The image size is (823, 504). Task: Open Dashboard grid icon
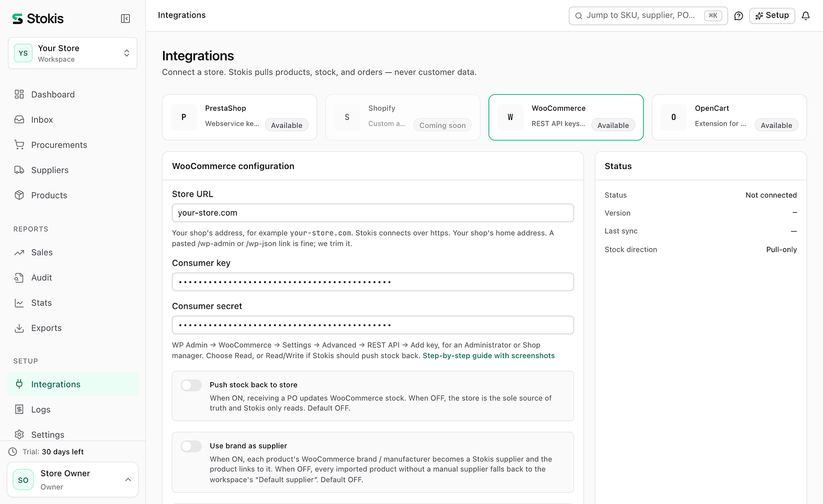tap(19, 94)
